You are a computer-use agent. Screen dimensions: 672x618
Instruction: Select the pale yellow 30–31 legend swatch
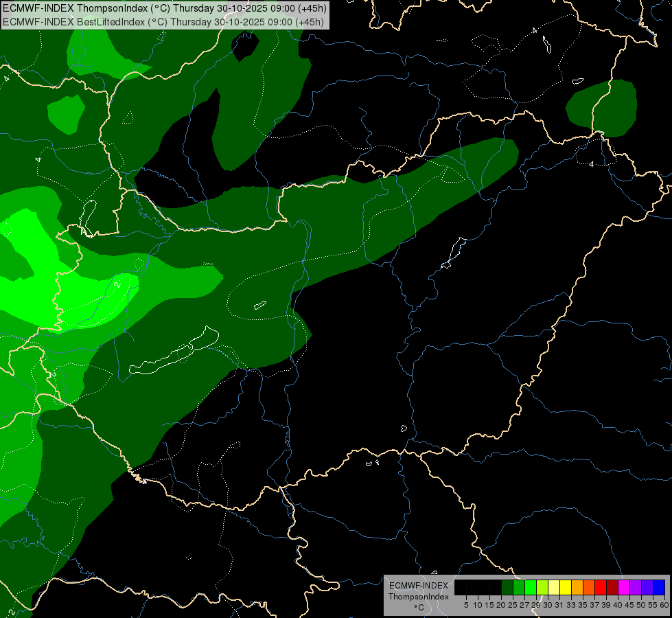554,587
